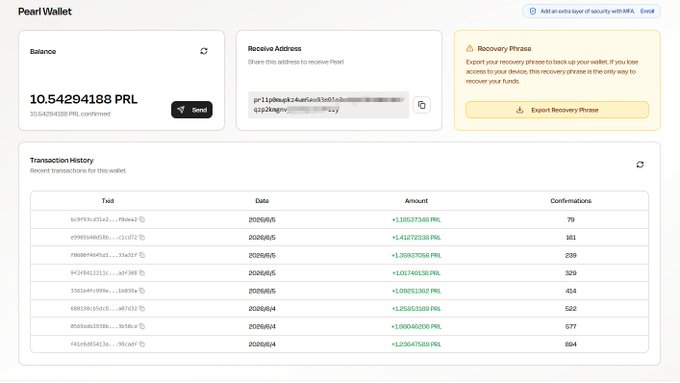Click the 181 confirmations cell
Viewport: 680px width, 383px height.
pos(571,237)
